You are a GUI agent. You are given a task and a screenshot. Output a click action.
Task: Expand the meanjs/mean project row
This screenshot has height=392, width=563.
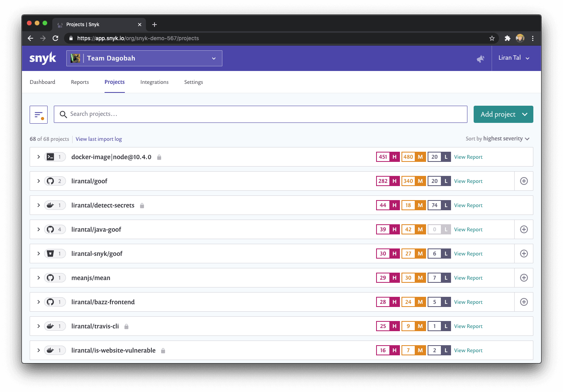pos(39,278)
